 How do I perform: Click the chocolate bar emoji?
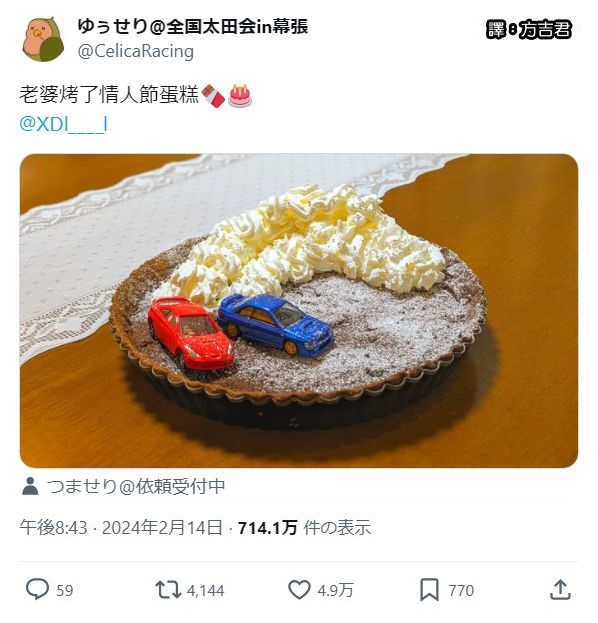(213, 96)
